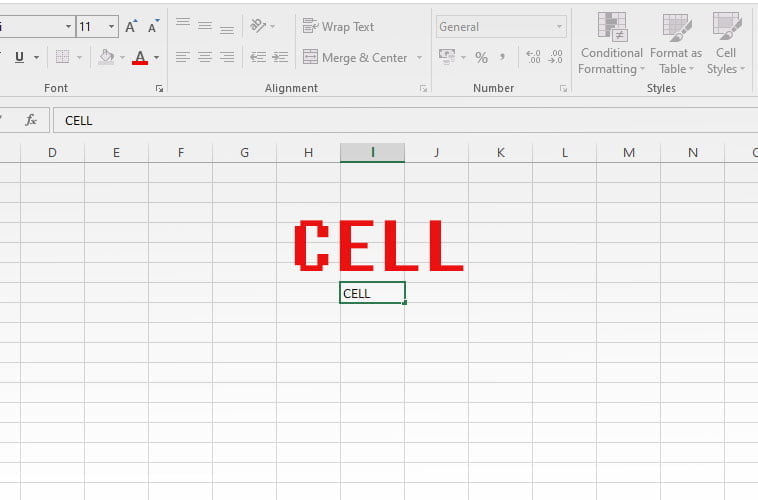The width and height of the screenshot is (758, 500).
Task: Open font color dropdown arrow
Action: 157,58
